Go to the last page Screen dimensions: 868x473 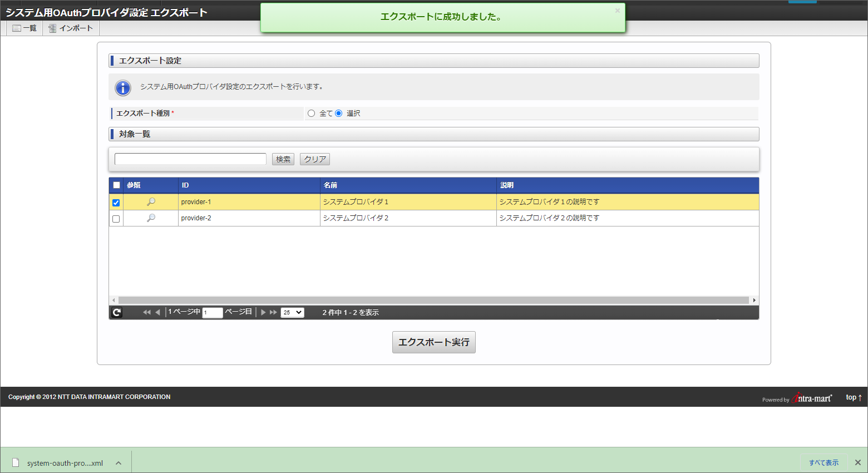(x=273, y=313)
